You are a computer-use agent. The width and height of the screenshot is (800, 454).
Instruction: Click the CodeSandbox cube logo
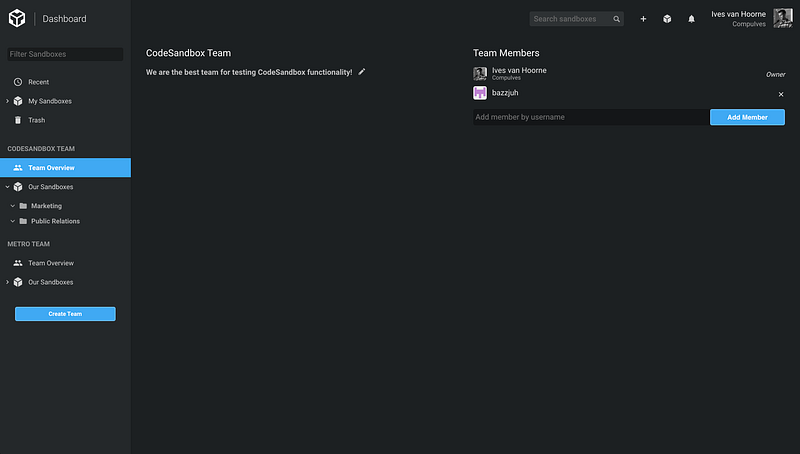coord(17,18)
